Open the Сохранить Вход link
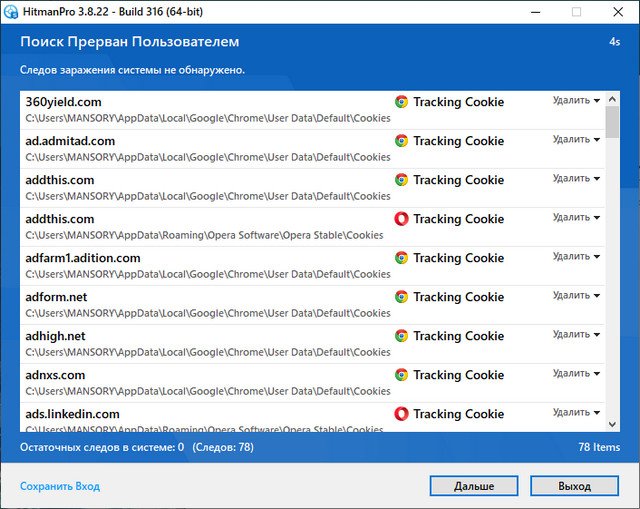The image size is (640, 509). click(x=60, y=486)
